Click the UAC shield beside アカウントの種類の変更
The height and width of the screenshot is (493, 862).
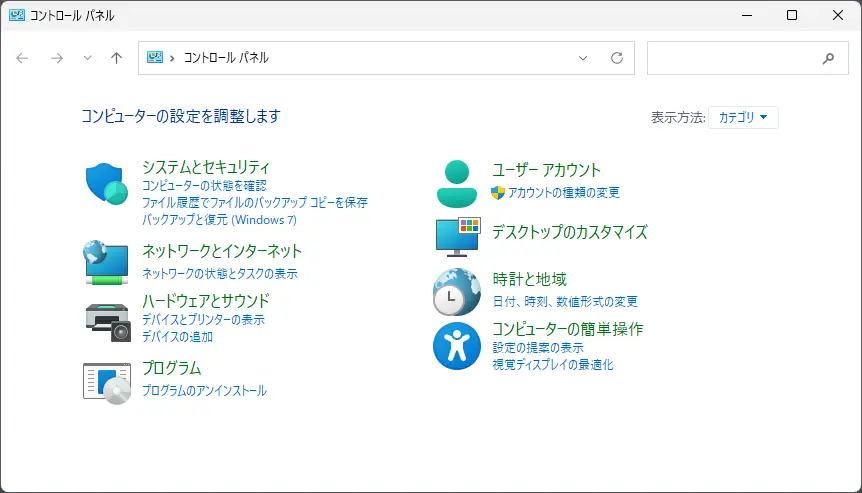click(x=498, y=192)
